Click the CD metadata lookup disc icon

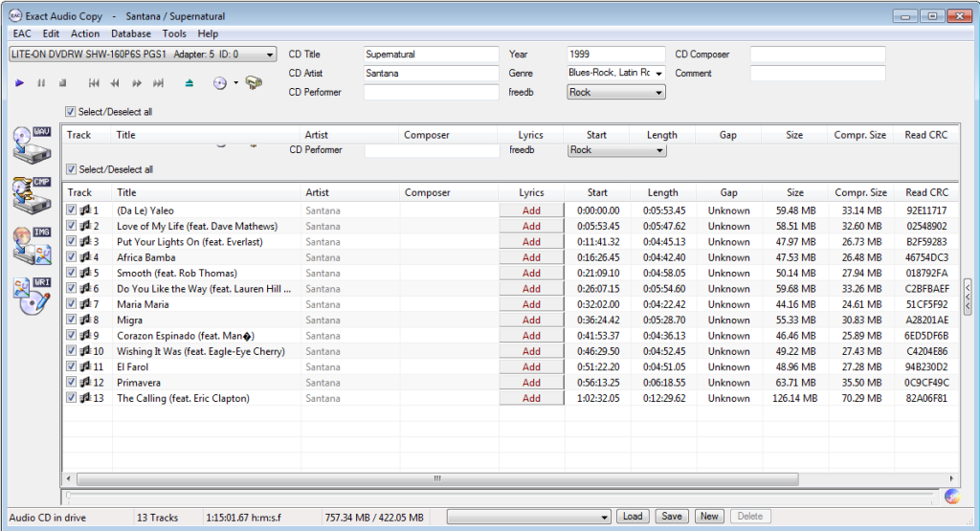pos(220,83)
